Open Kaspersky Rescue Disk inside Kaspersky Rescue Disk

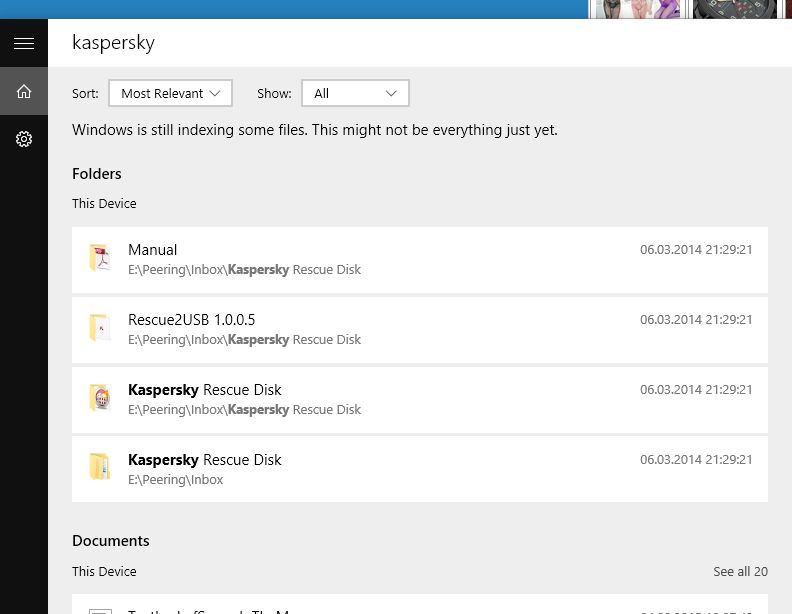[x=420, y=400]
